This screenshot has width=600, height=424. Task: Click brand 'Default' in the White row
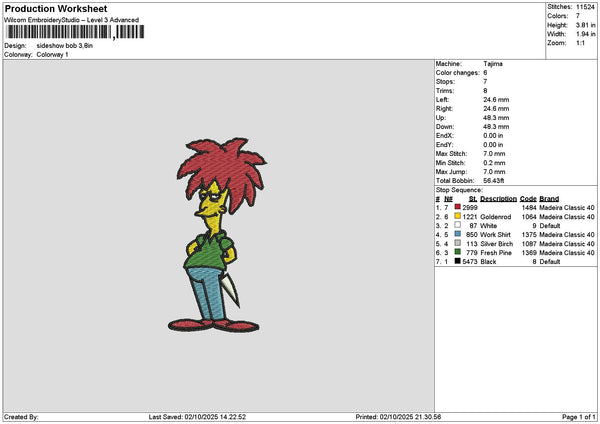coord(549,226)
